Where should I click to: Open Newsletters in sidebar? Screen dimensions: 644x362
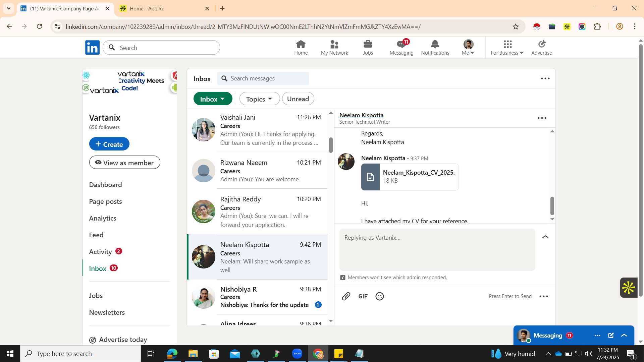[107, 312]
